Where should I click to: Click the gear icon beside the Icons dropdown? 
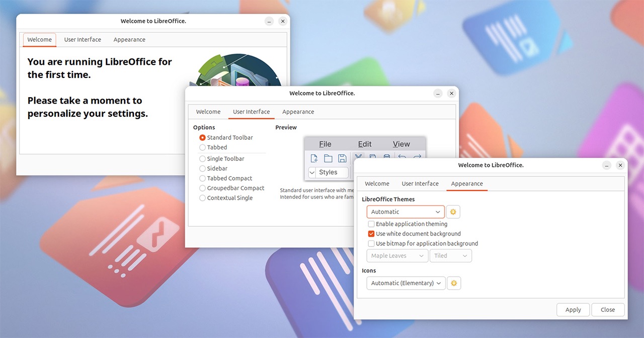pos(454,283)
